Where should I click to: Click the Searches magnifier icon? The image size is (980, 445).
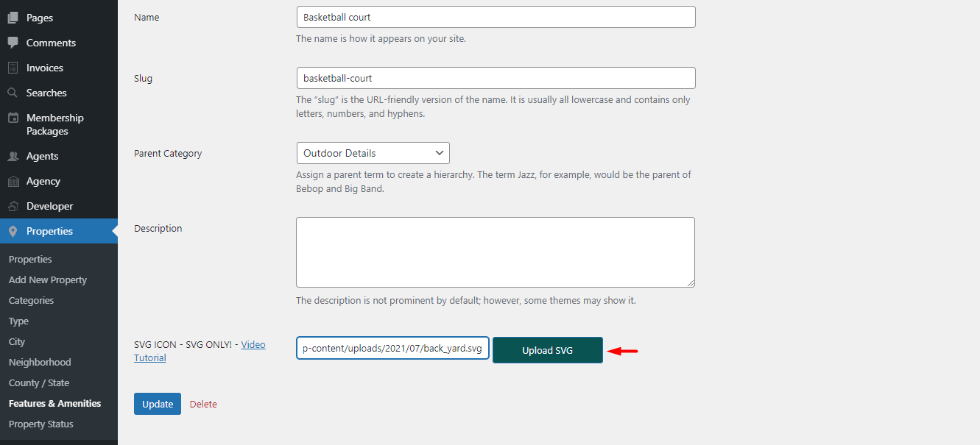pyautogui.click(x=13, y=93)
